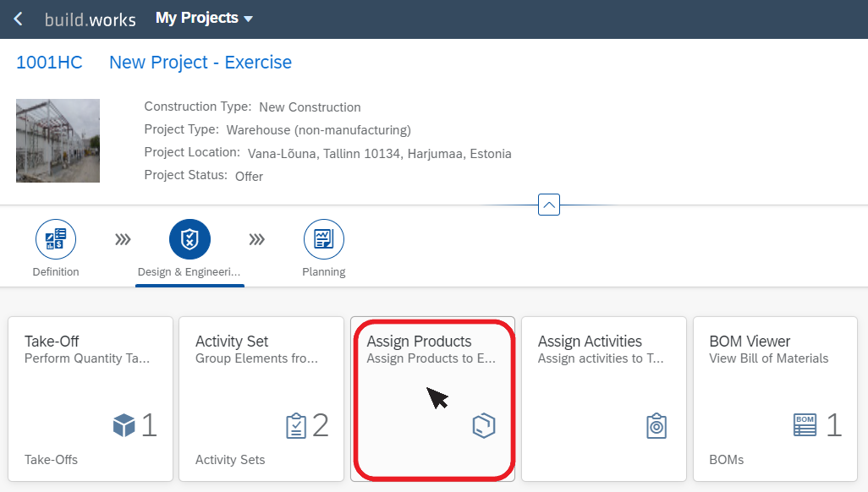Image resolution: width=868 pixels, height=492 pixels.
Task: Click the Activity Set clipboard icon
Action: tap(296, 425)
